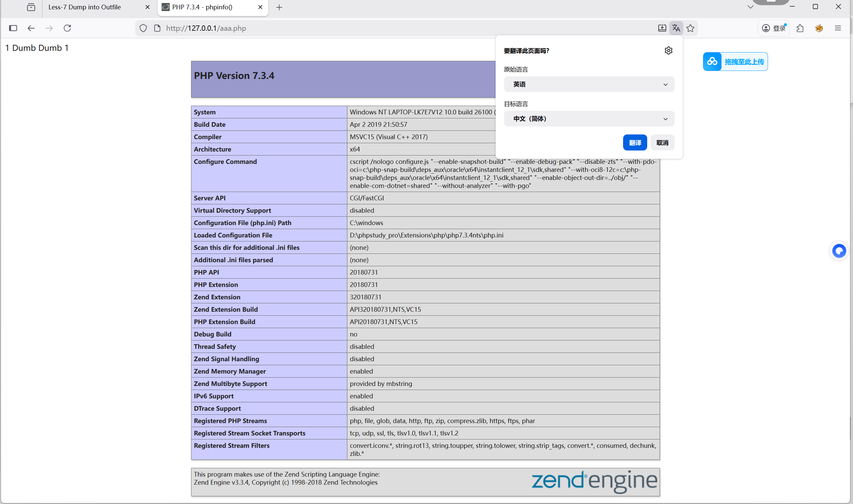Open the extensions puzzle icon
The height and width of the screenshot is (504, 853).
(x=800, y=28)
